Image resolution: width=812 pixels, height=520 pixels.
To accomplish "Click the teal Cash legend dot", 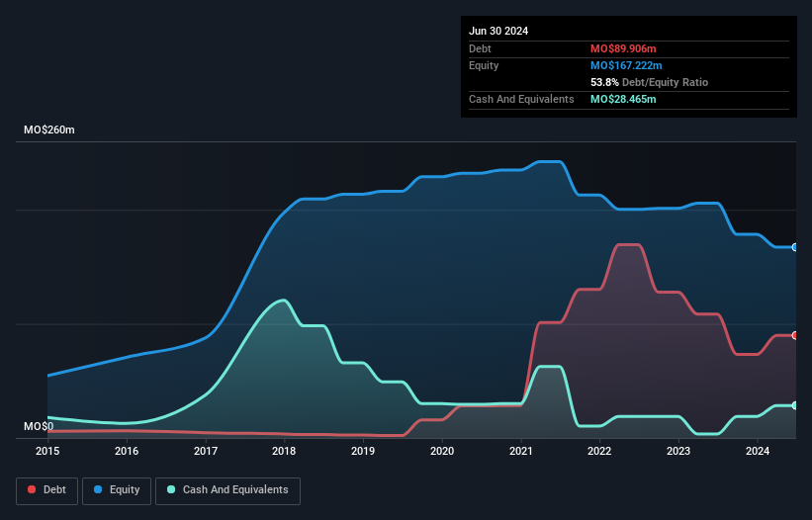I will (x=171, y=489).
